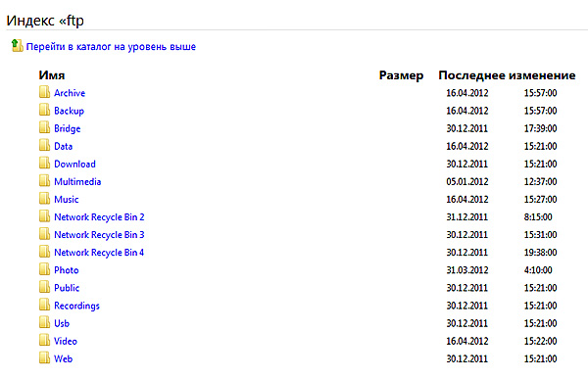The image size is (588, 379).
Task: Open Network Recycle Bin 2
Action: click(x=99, y=217)
